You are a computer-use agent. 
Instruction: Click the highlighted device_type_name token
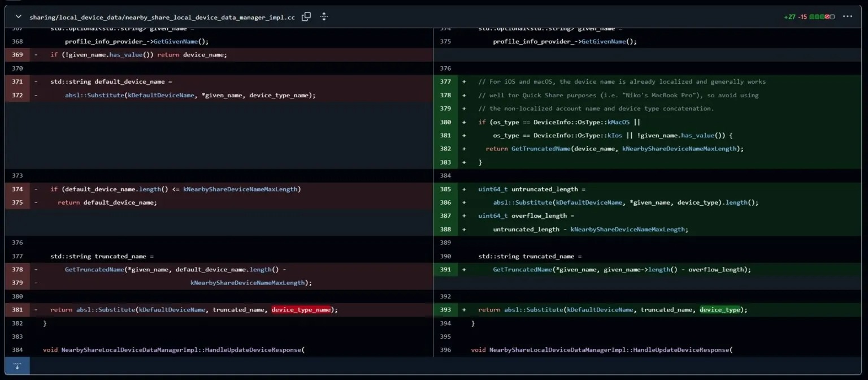pyautogui.click(x=301, y=310)
